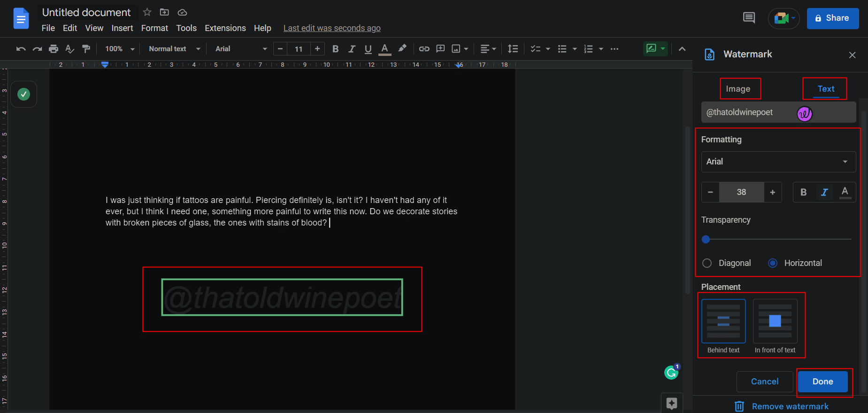Click the Cancel button

pos(765,382)
